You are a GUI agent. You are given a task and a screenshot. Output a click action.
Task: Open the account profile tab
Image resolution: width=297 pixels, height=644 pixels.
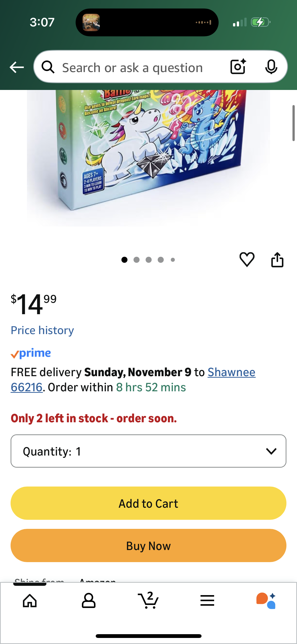[88, 601]
